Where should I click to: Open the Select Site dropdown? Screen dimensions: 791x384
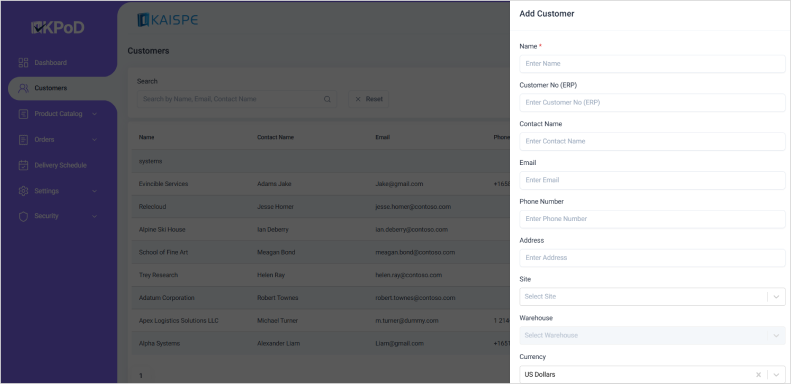click(652, 297)
